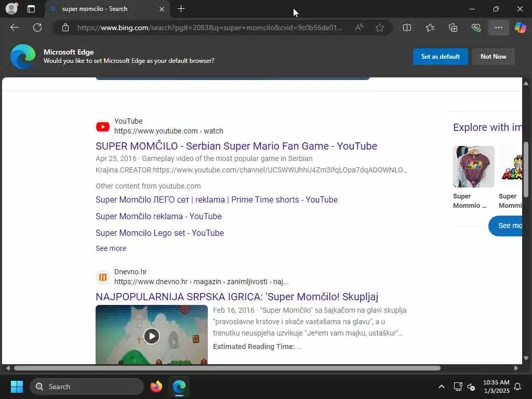
Task: Open the notifications bell
Action: (x=517, y=387)
